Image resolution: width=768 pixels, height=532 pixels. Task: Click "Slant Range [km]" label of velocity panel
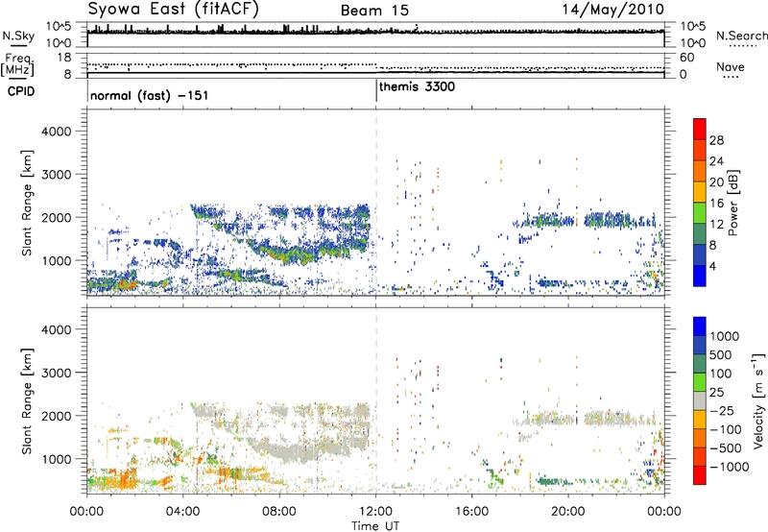click(27, 401)
